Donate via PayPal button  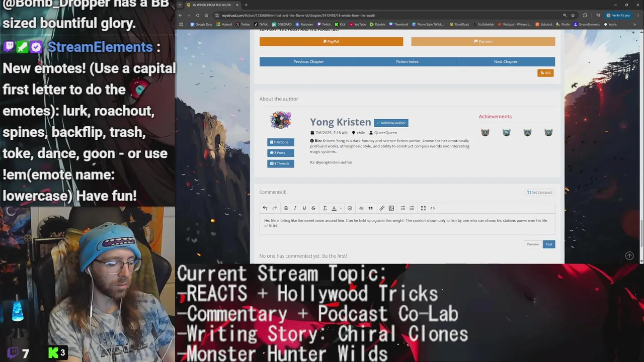pyautogui.click(x=331, y=41)
